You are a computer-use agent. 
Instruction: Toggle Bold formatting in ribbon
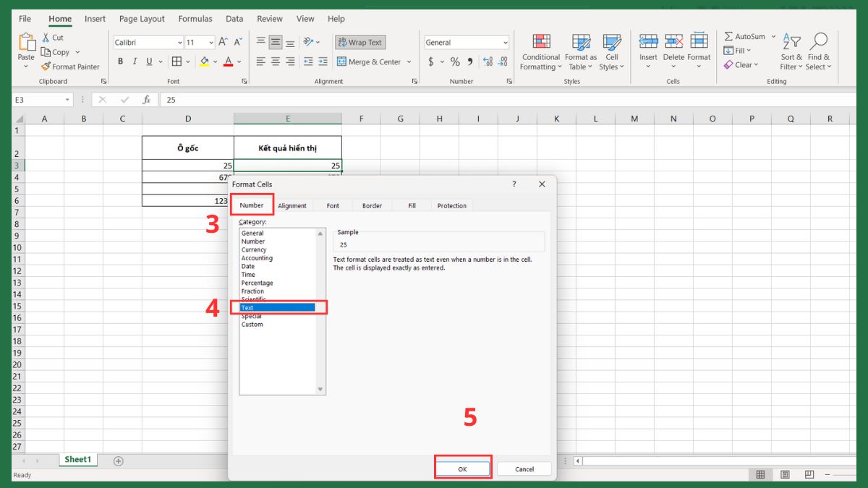coord(121,61)
